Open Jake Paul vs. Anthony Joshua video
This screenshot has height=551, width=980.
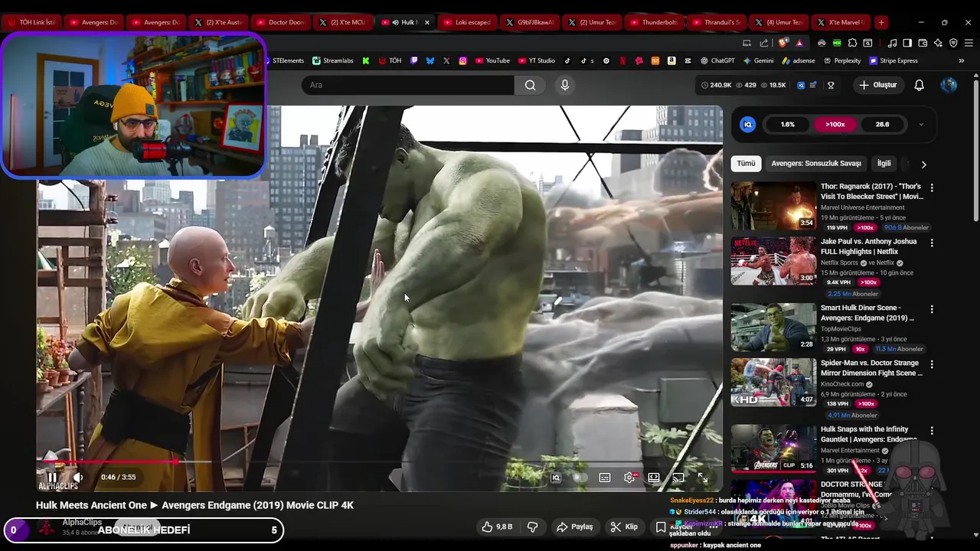pos(773,261)
